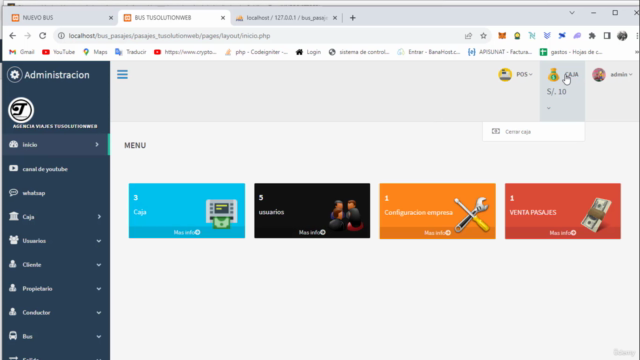Open the browser extensions puzzle icon

tap(592, 36)
